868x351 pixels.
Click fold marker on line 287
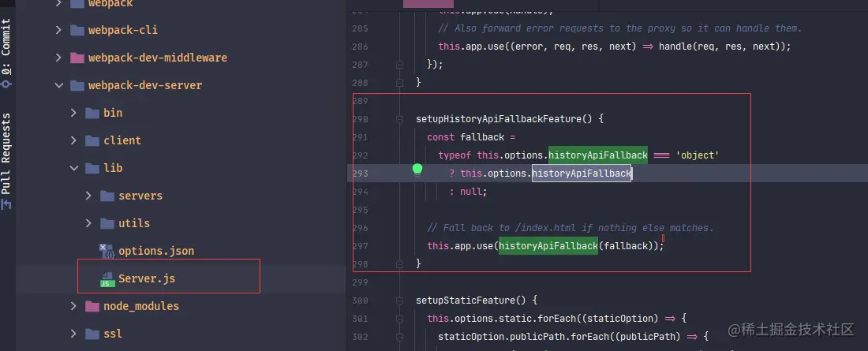pos(399,65)
